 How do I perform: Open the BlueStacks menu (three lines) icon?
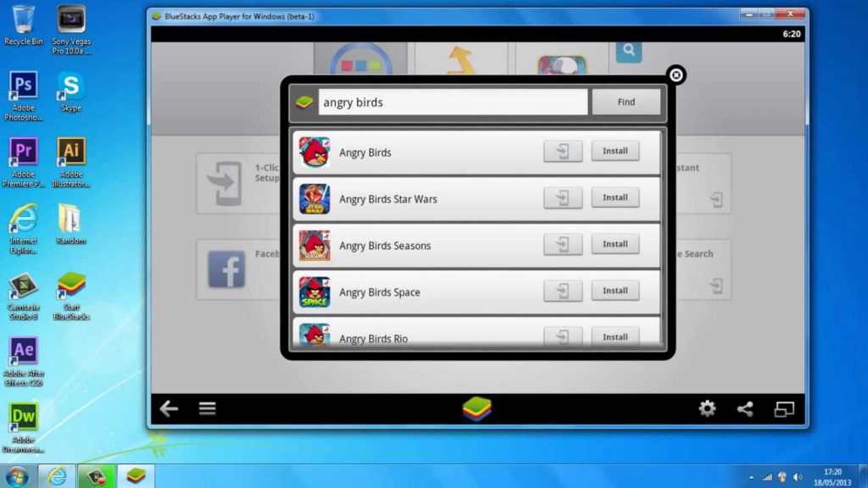pos(208,408)
